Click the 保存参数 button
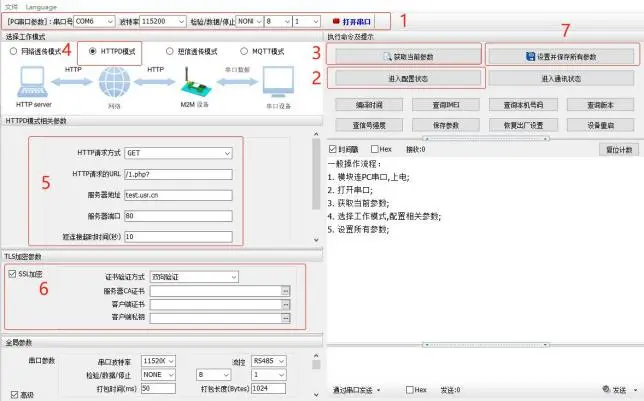This screenshot has height=401, width=644. point(446,125)
